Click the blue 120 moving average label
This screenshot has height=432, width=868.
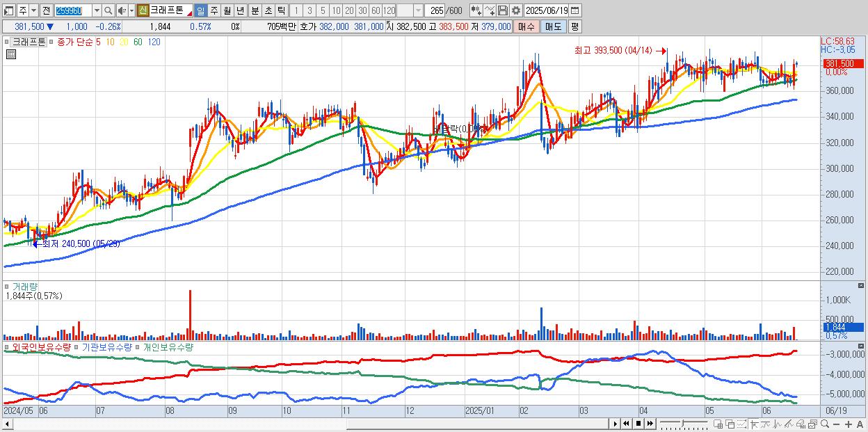[x=154, y=42]
